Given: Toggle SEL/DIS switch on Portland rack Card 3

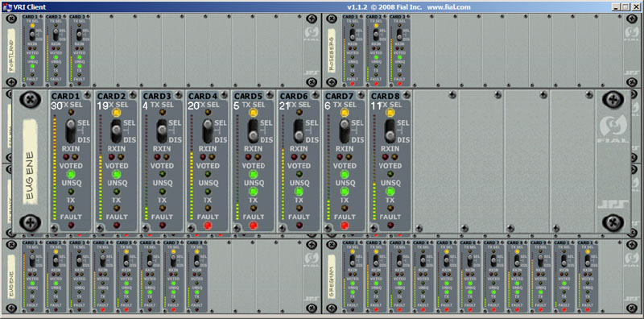Looking at the screenshot, I should (x=79, y=35).
